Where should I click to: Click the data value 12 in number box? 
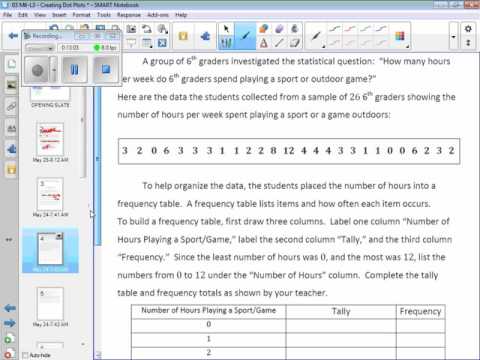tap(289, 151)
